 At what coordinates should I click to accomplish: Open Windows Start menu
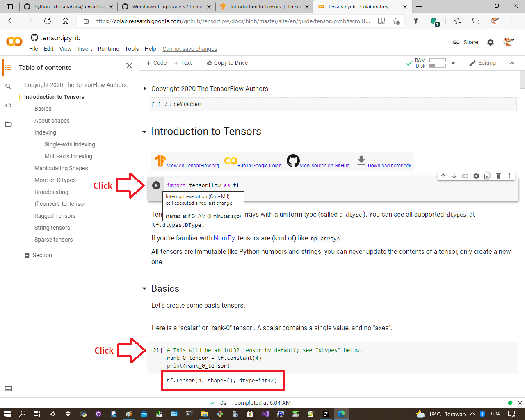(7, 414)
